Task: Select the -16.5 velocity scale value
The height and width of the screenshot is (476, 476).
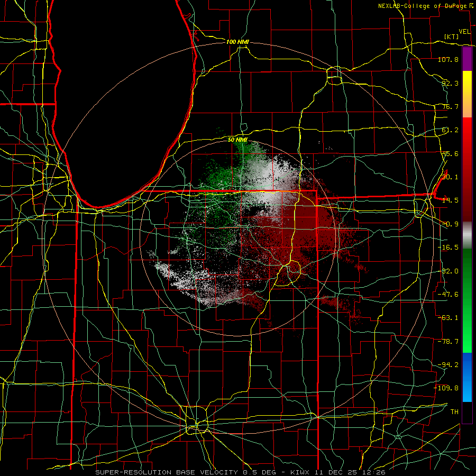Action: [x=448, y=248]
